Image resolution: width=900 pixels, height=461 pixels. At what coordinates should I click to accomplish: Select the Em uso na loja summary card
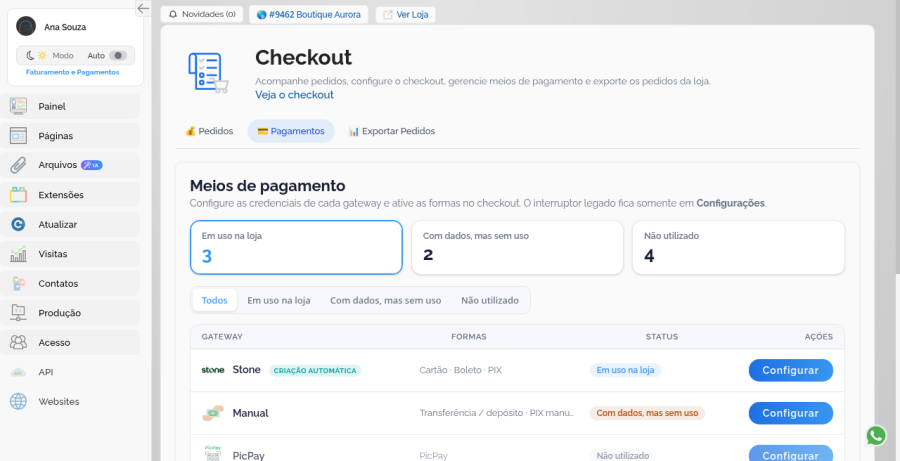[296, 247]
